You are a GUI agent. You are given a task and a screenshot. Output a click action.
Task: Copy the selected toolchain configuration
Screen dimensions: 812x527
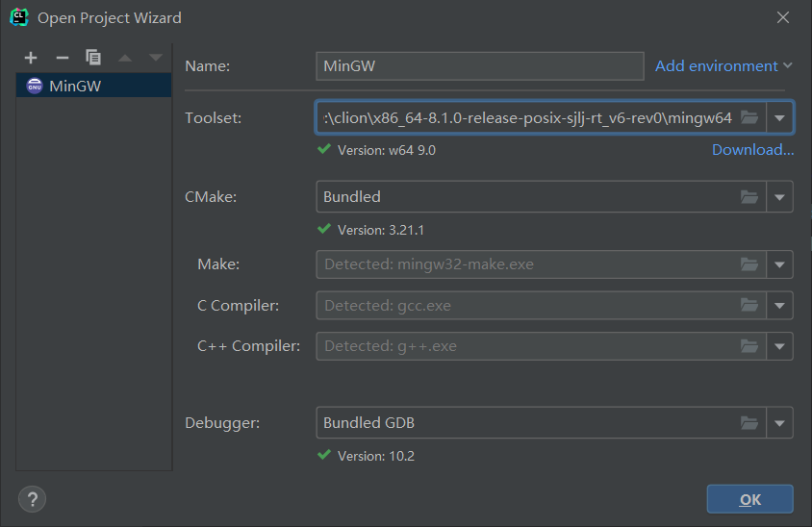93,58
